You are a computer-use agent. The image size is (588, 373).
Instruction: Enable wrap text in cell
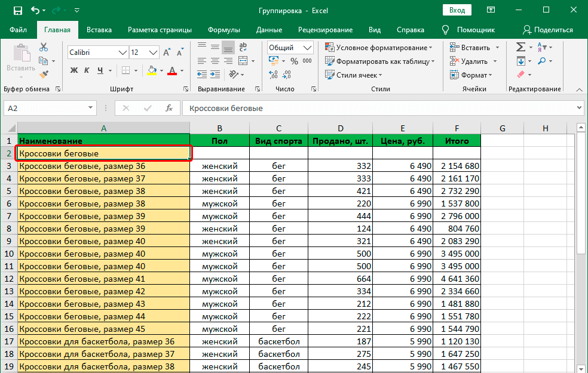click(243, 47)
